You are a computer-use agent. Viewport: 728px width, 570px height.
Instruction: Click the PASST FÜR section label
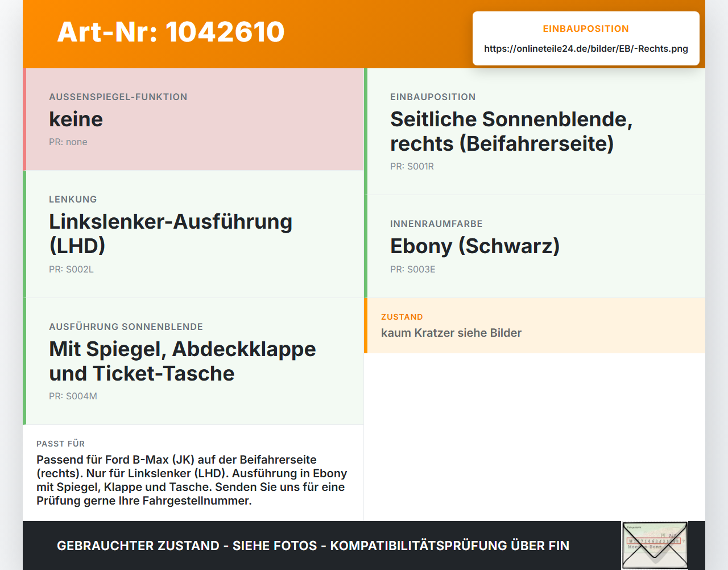coord(60,444)
